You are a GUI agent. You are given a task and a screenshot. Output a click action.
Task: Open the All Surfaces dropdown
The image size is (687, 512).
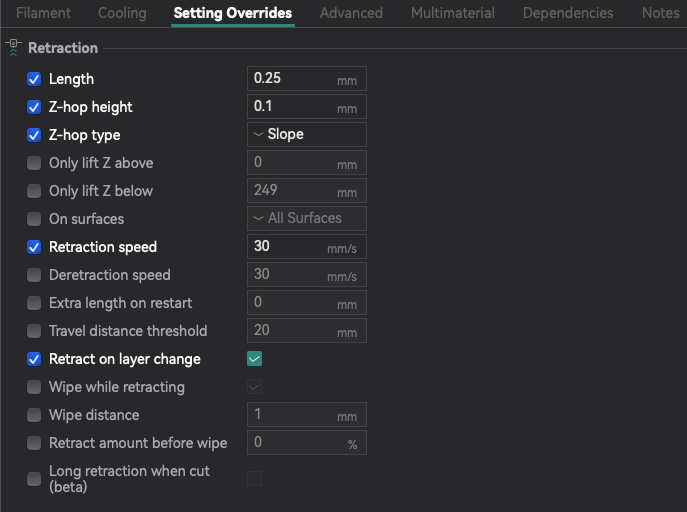[307, 219]
